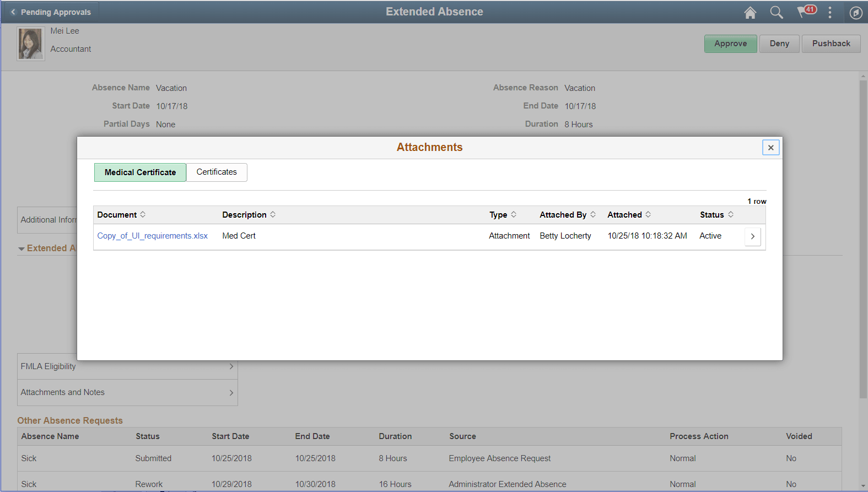Pushback the absence request
The width and height of the screenshot is (868, 492).
[x=831, y=44]
